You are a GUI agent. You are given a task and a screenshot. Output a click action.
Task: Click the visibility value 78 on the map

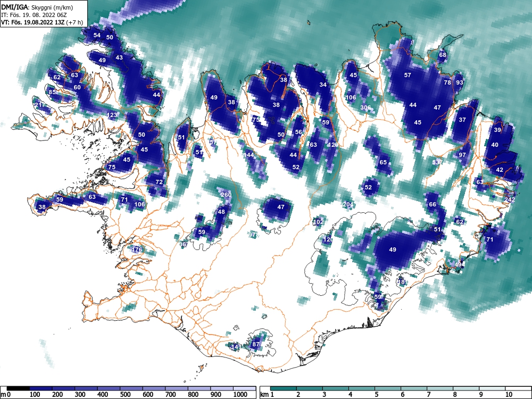pos(447,82)
